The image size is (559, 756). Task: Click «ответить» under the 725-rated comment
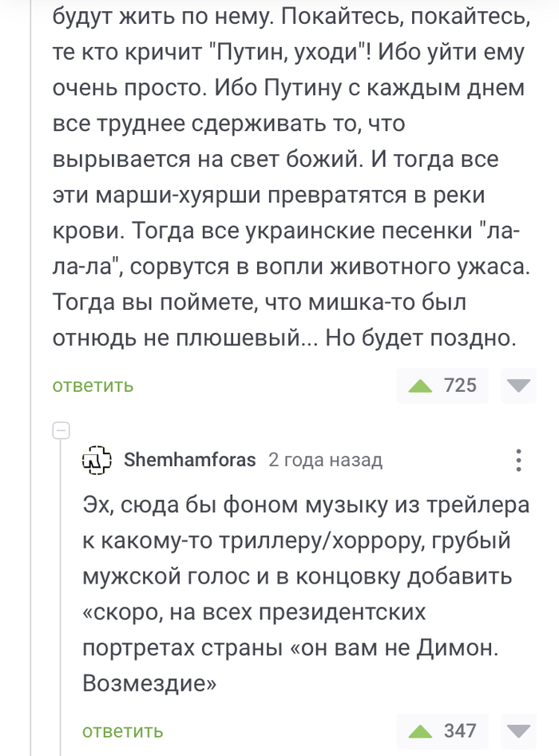click(x=93, y=386)
